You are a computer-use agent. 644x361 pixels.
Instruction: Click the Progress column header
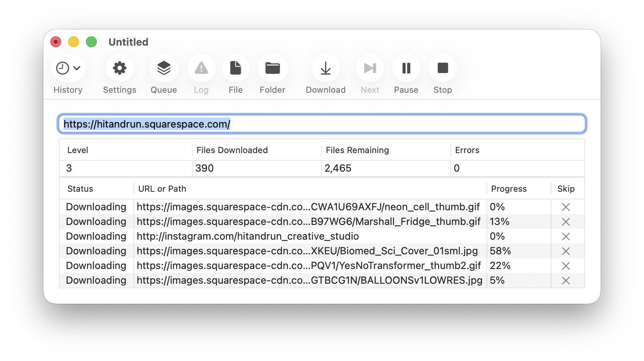pos(509,189)
